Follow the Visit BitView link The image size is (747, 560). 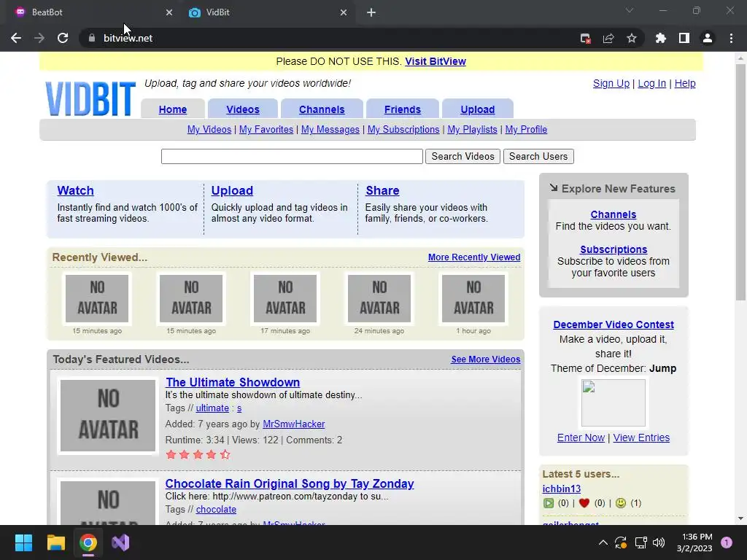436,61
